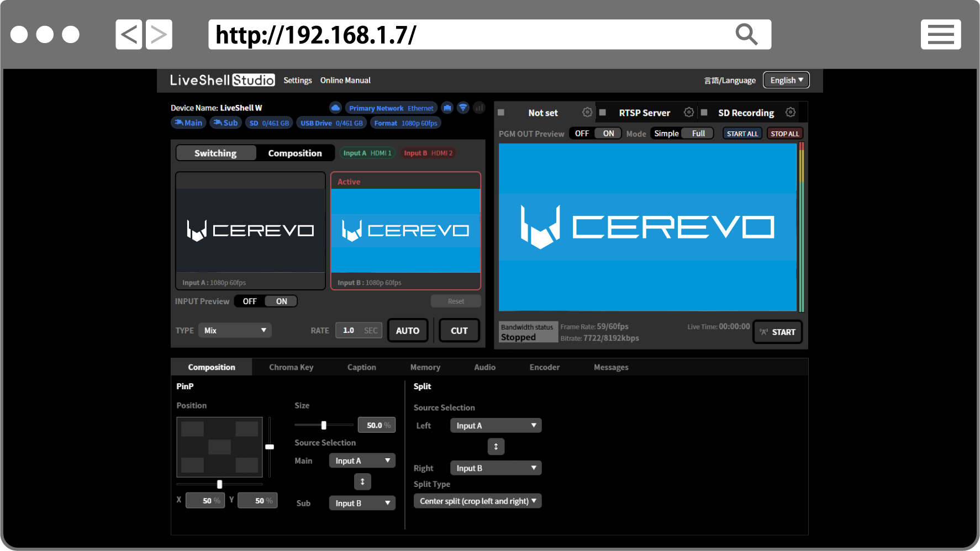Viewport: 980px width, 551px height.
Task: Open settings gear for SD Recording
Action: [791, 112]
